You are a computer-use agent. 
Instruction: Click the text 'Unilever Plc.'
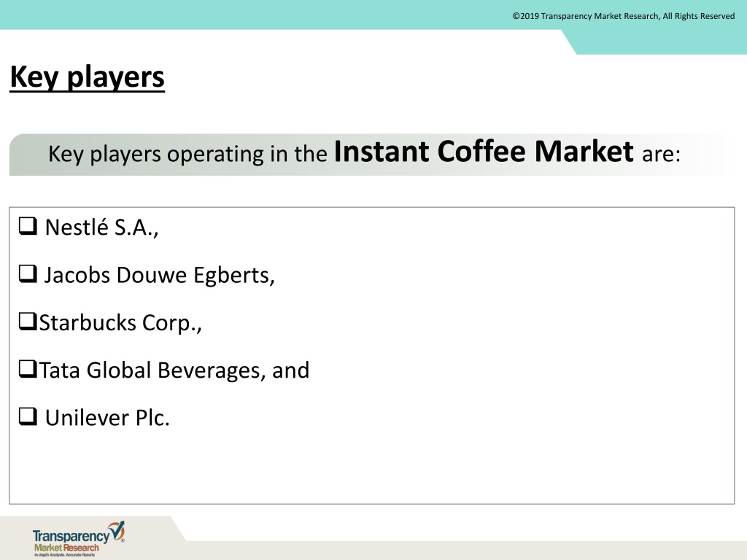[107, 418]
